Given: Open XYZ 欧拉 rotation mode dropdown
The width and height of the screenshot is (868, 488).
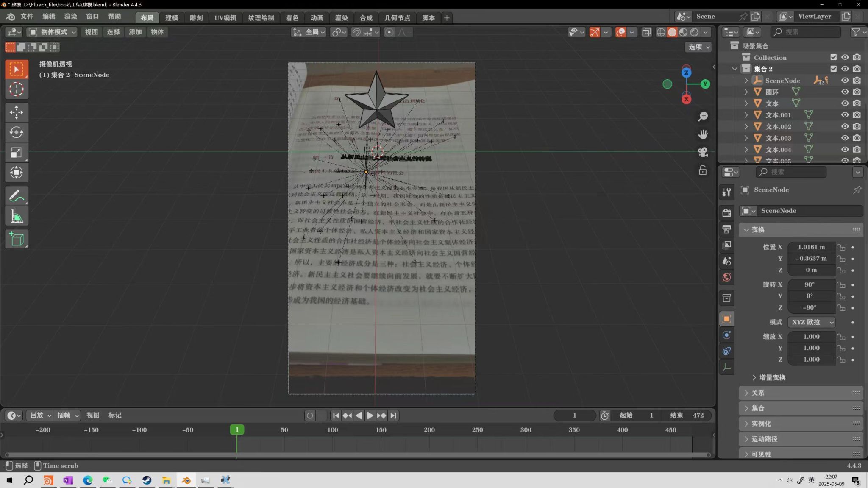Looking at the screenshot, I should (811, 322).
